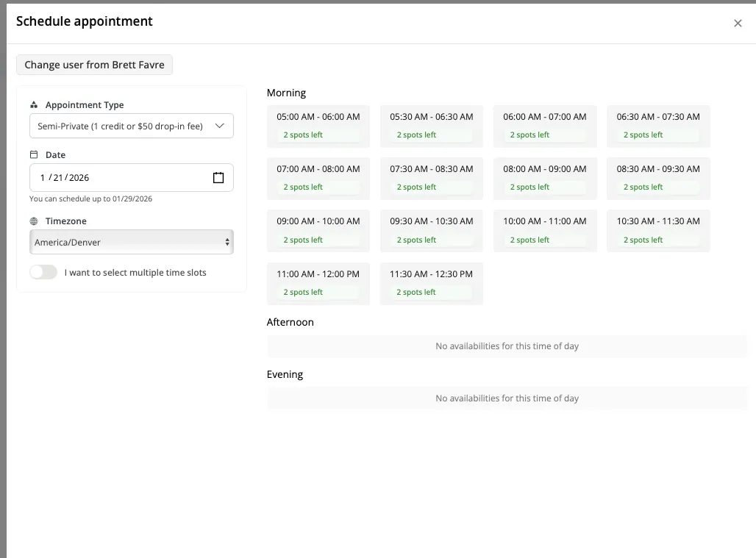Click Evening's no availabilities message

(507, 398)
